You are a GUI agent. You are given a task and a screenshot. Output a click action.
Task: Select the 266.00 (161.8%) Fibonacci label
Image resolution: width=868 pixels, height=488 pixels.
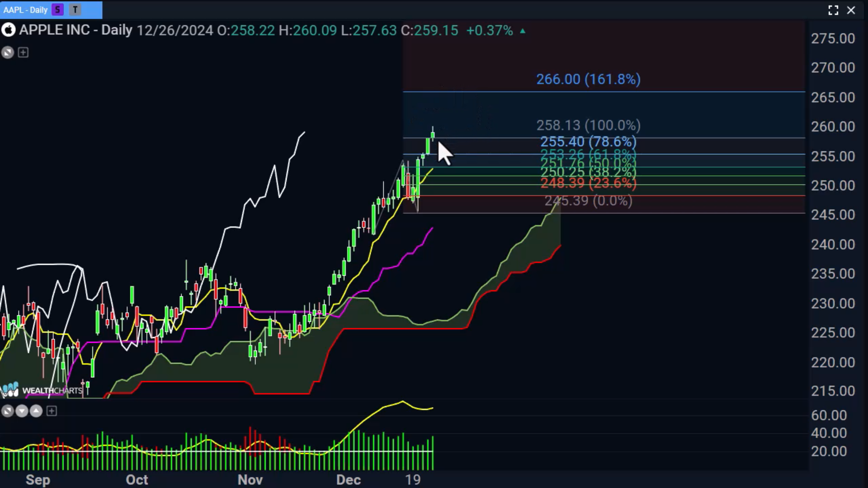click(588, 79)
